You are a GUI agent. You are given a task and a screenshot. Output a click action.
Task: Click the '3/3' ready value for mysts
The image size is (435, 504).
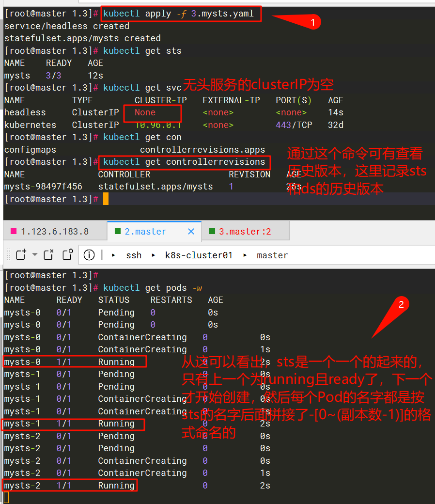pyautogui.click(x=53, y=76)
